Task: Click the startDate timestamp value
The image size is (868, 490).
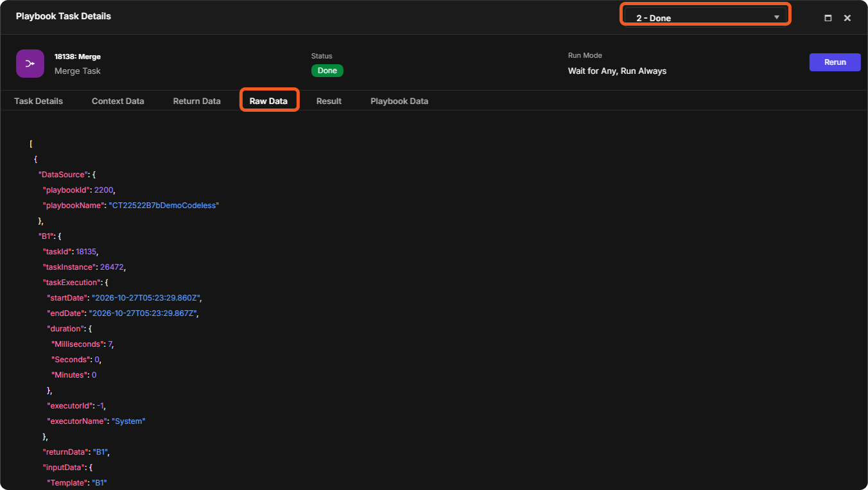Action: [147, 298]
